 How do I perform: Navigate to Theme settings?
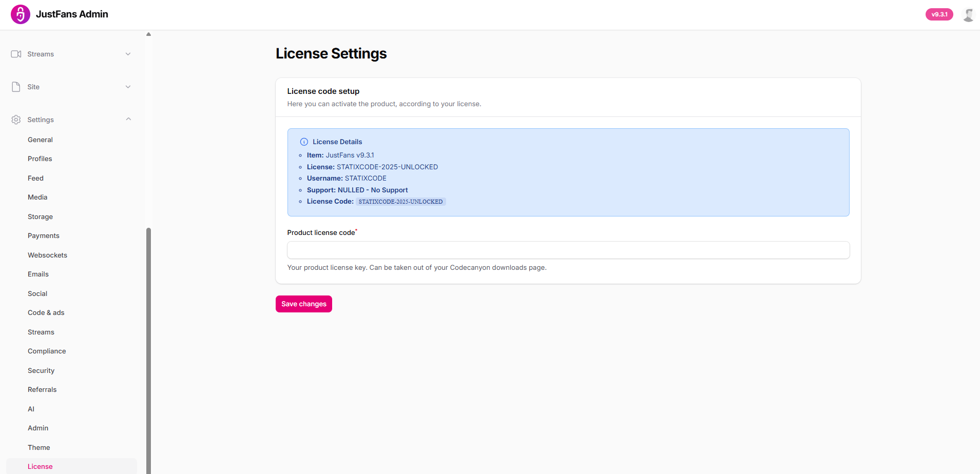(x=39, y=447)
